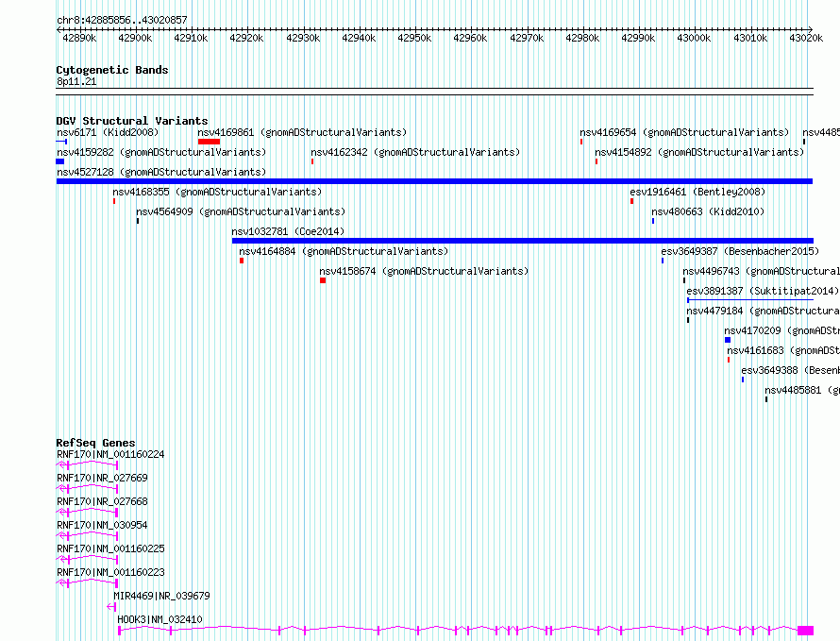Click the red nsv4158674 variant marker
The image size is (840, 641).
pyautogui.click(x=323, y=280)
